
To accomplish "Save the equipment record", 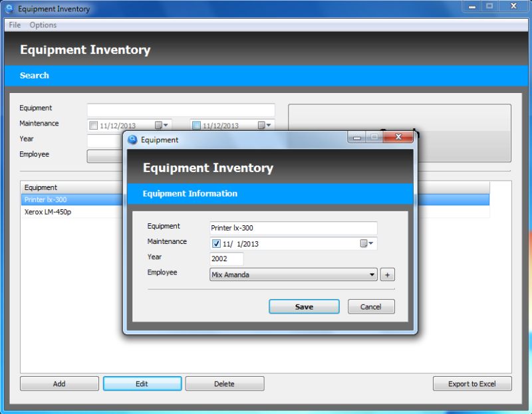I will pos(304,306).
